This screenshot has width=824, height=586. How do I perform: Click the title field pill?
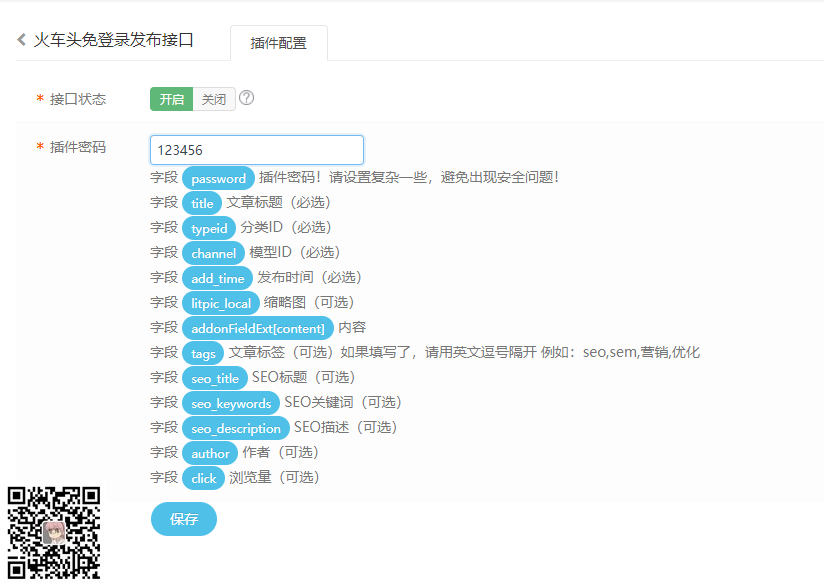pos(202,202)
